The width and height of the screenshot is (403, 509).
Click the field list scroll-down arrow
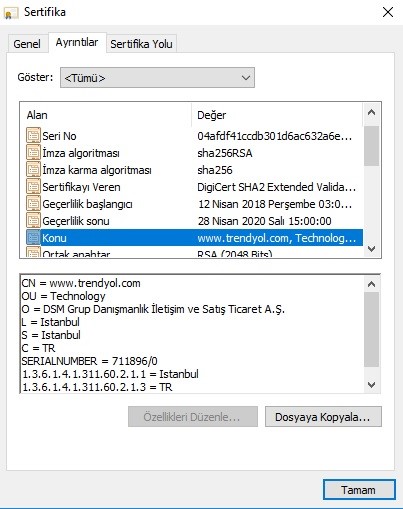[x=371, y=249]
